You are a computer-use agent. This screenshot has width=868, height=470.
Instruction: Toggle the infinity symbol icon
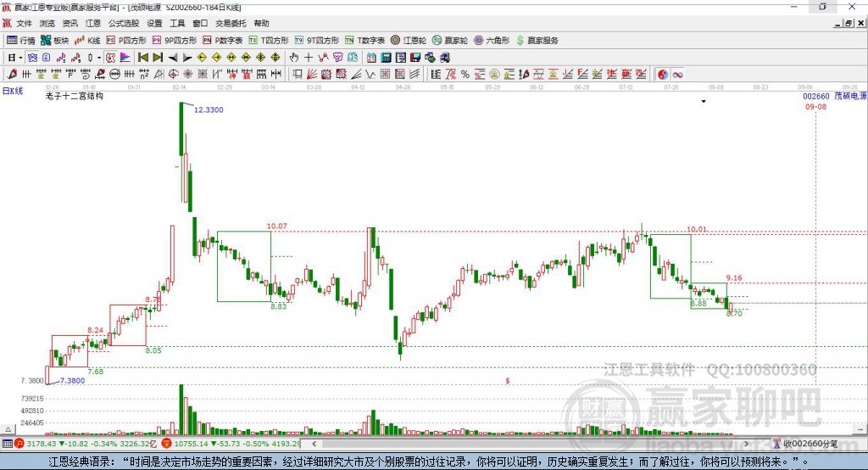[677, 75]
